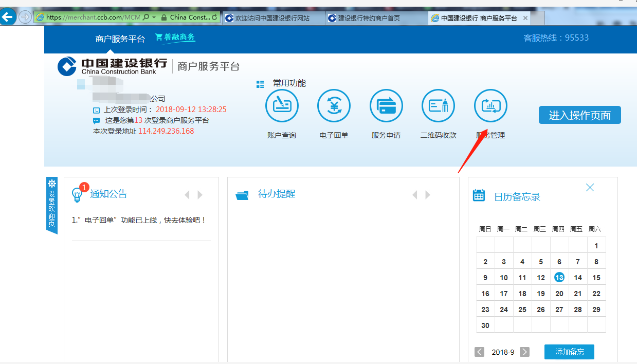Click the 上次登录时间 clock icon

click(96, 110)
